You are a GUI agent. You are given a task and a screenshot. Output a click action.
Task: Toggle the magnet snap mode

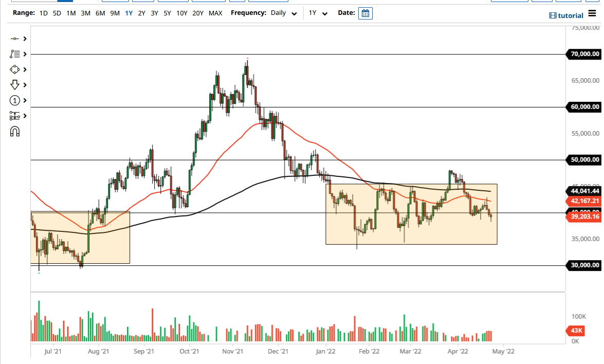[x=14, y=132]
